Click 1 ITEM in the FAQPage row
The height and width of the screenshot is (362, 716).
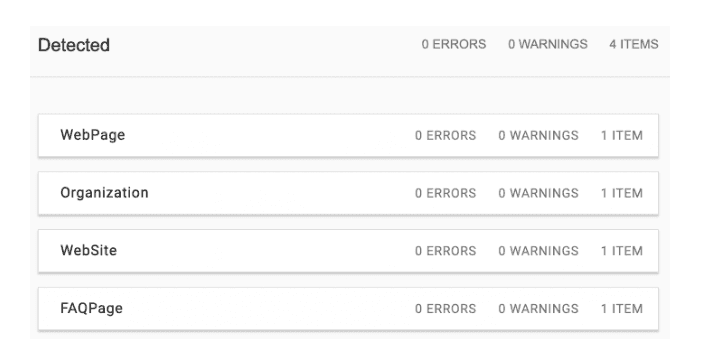click(622, 309)
